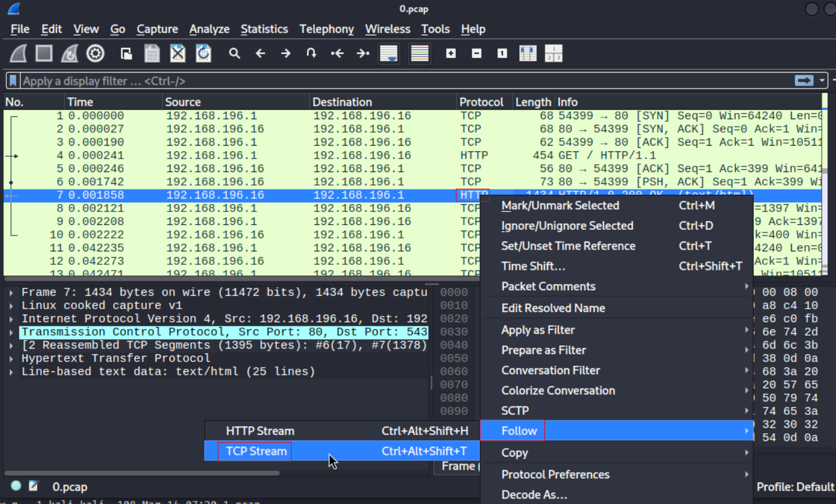Click the capture options gear icon
This screenshot has height=504, width=836.
coord(95,54)
